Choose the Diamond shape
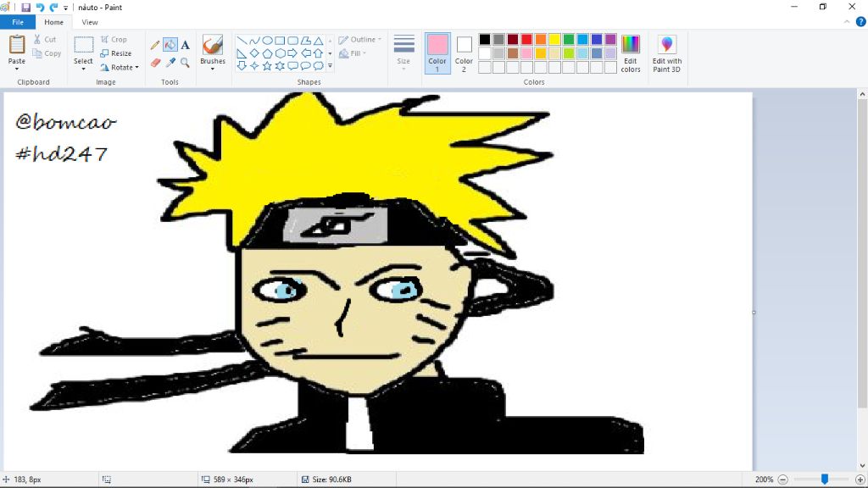 coord(254,53)
